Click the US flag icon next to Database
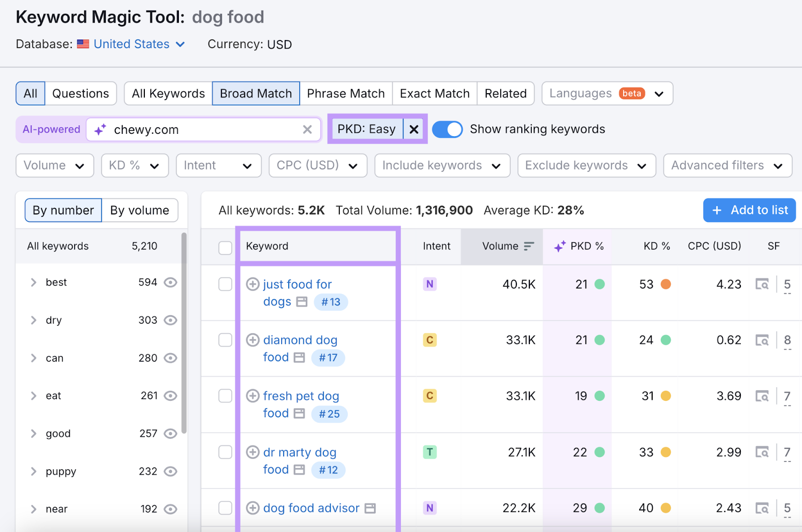Viewport: 802px width, 532px height. point(83,44)
